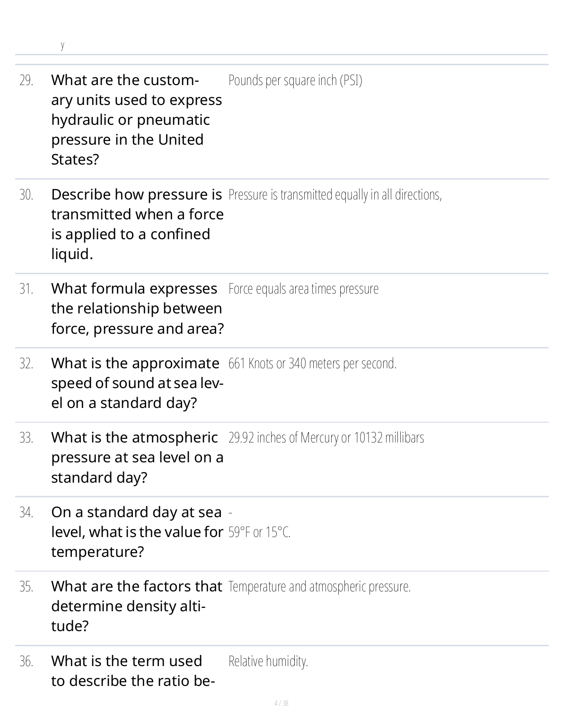Viewport: 563px width, 728px height.
Task: Click the confined liquid pressure question
Action: [137, 224]
